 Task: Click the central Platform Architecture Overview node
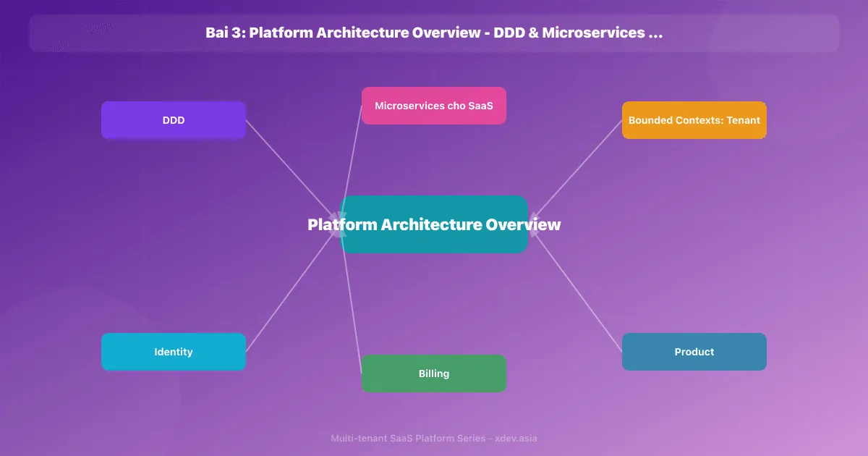point(434,224)
